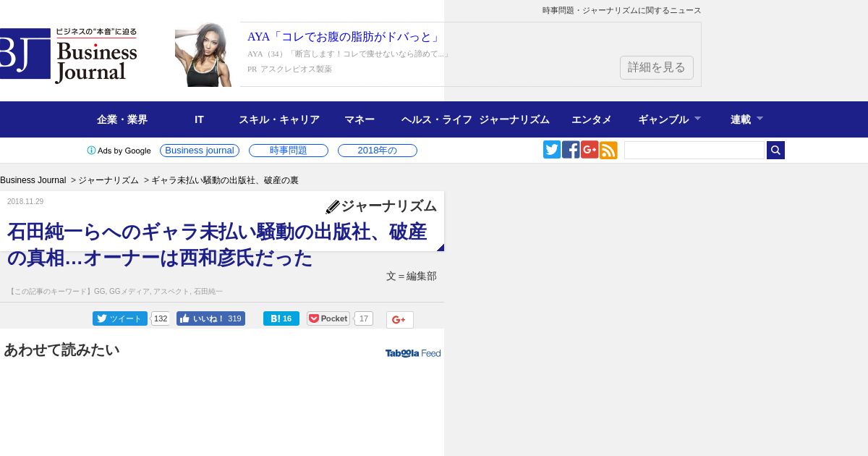
Task: Click the あわせて読みたい heading
Action: pyautogui.click(x=61, y=350)
